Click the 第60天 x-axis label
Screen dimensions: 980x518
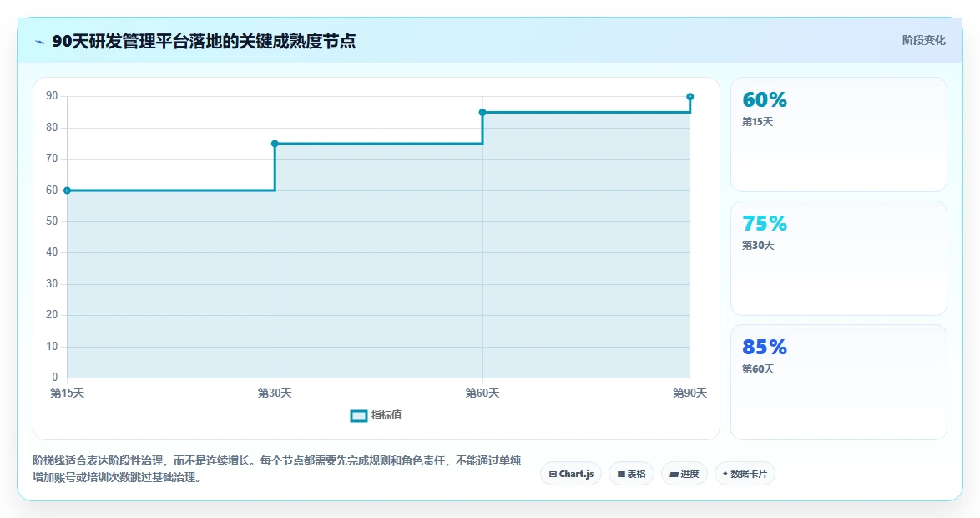pyautogui.click(x=482, y=393)
